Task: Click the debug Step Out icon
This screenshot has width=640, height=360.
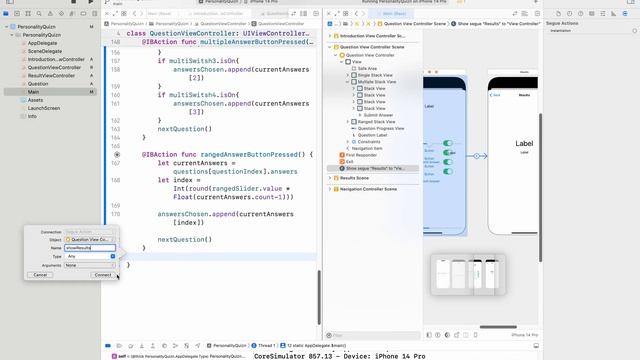Action: pos(153,346)
